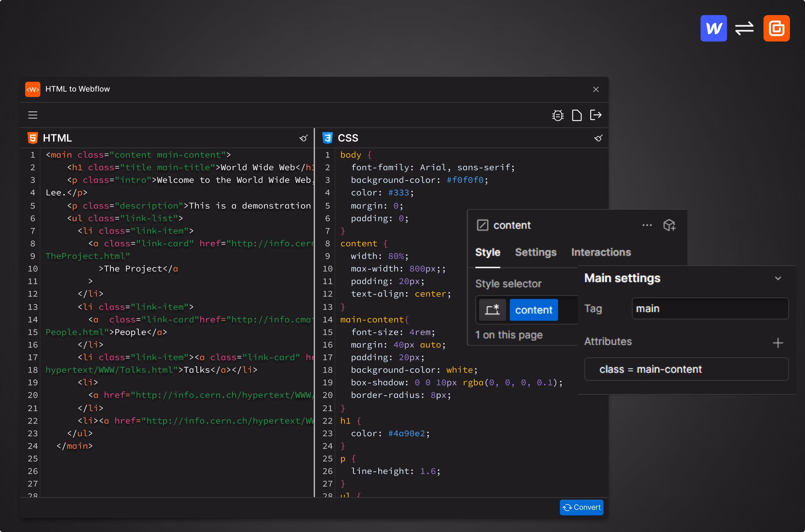Click HTML line 'People.html">People</a>'

(106, 332)
